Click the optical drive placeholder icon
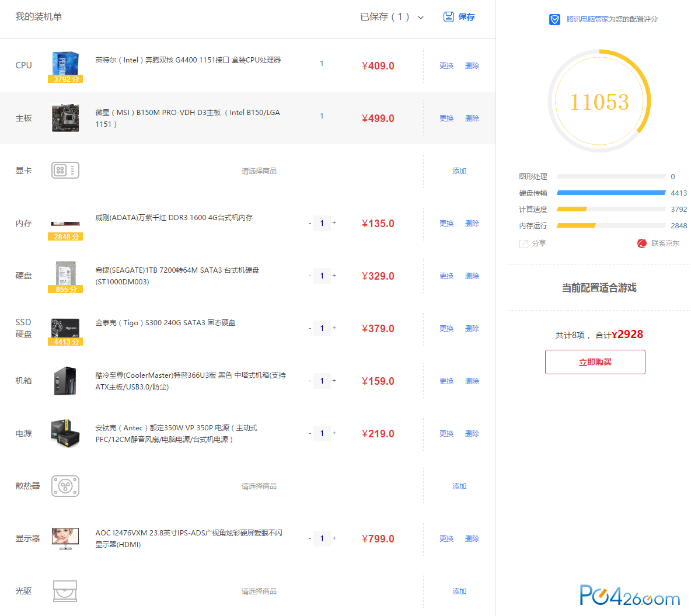Screen dimensions: 691x616 pyautogui.click(x=65, y=591)
